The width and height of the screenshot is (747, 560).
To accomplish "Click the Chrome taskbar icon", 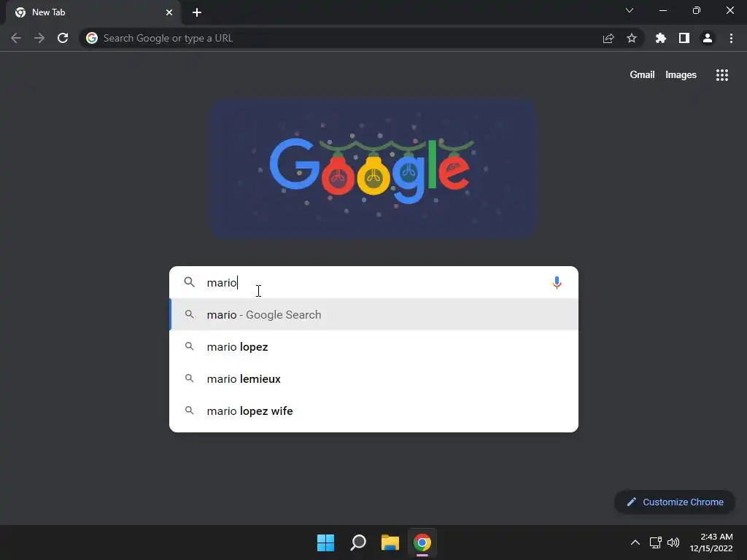I will (x=422, y=542).
